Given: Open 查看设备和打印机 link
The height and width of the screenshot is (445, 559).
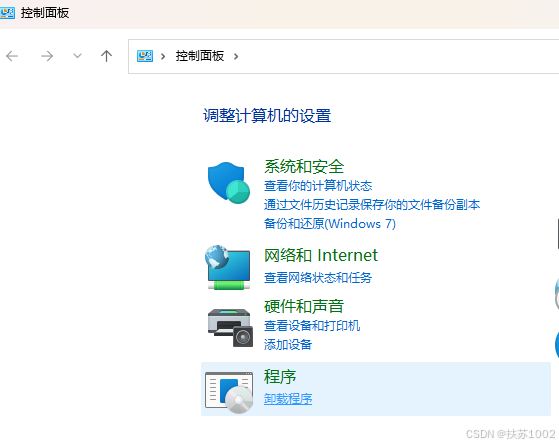Looking at the screenshot, I should click(312, 326).
